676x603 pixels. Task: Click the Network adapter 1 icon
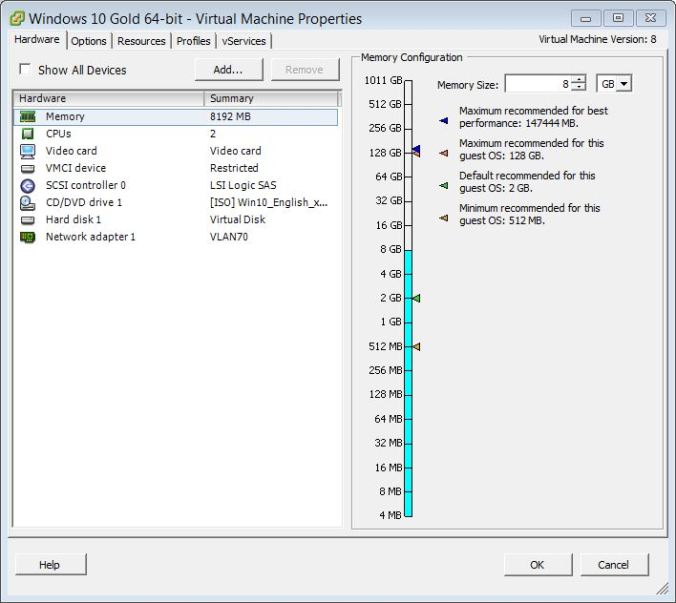pyautogui.click(x=28, y=237)
